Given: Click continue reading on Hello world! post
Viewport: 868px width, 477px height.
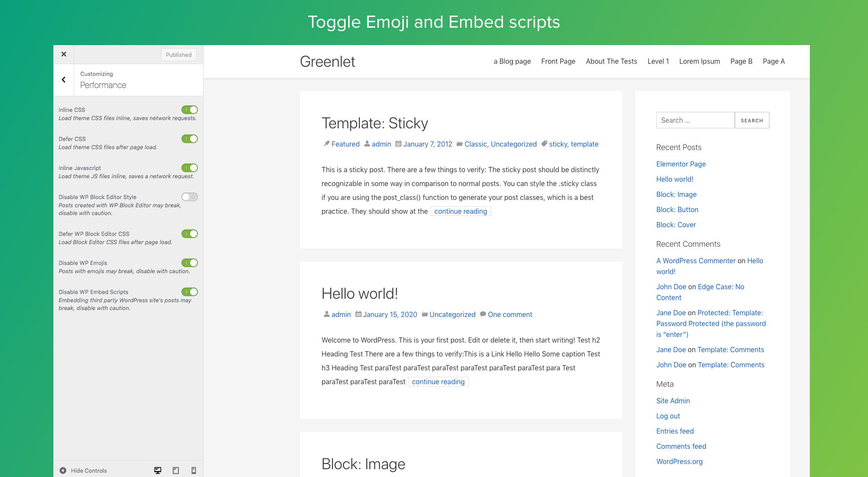Looking at the screenshot, I should tap(438, 382).
